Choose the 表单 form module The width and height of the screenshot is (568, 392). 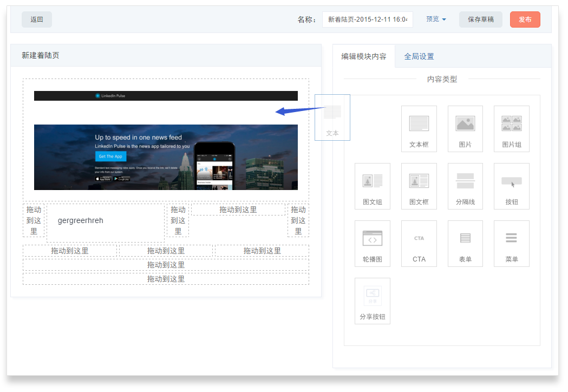(x=465, y=244)
